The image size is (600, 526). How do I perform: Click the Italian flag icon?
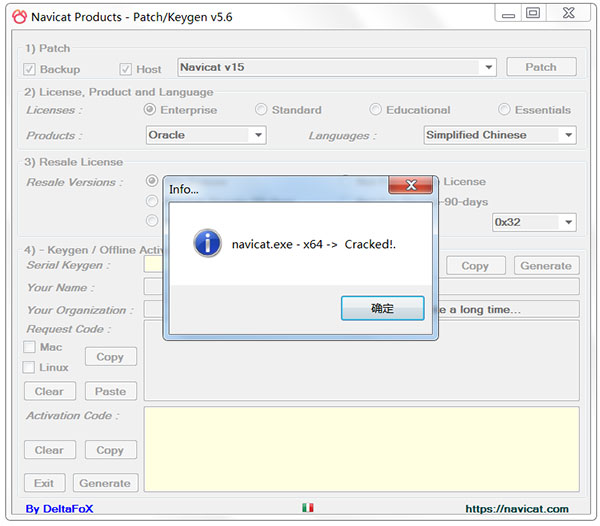308,507
